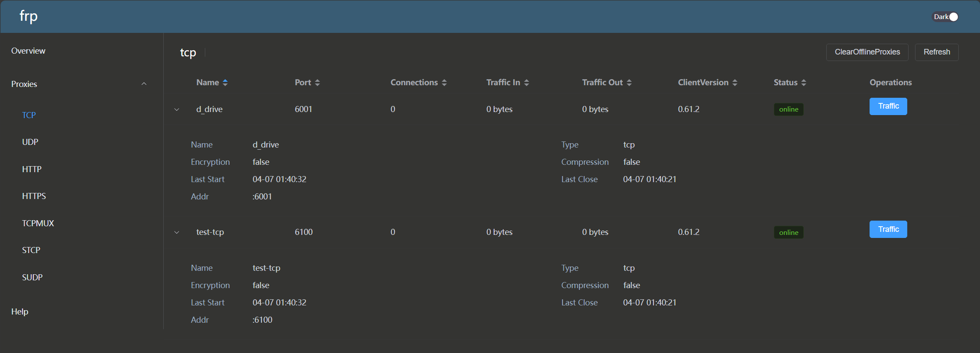This screenshot has width=980, height=353.
Task: Toggle the Dark mode switch
Action: (x=945, y=17)
